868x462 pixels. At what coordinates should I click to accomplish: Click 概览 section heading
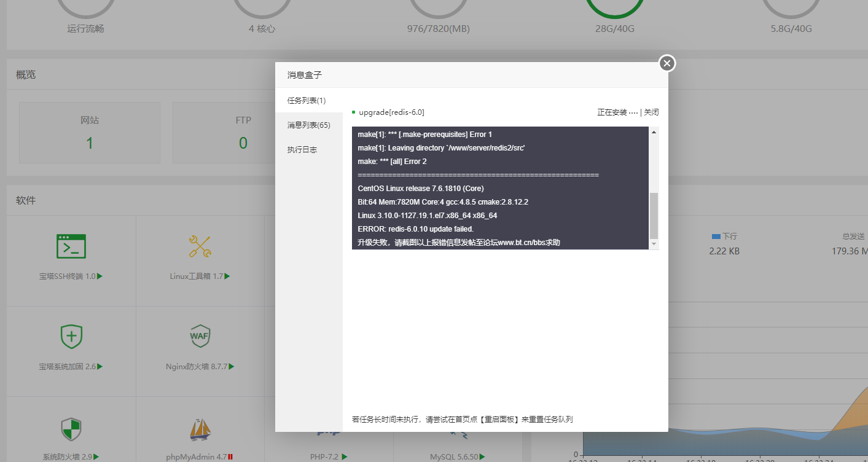tap(26, 74)
